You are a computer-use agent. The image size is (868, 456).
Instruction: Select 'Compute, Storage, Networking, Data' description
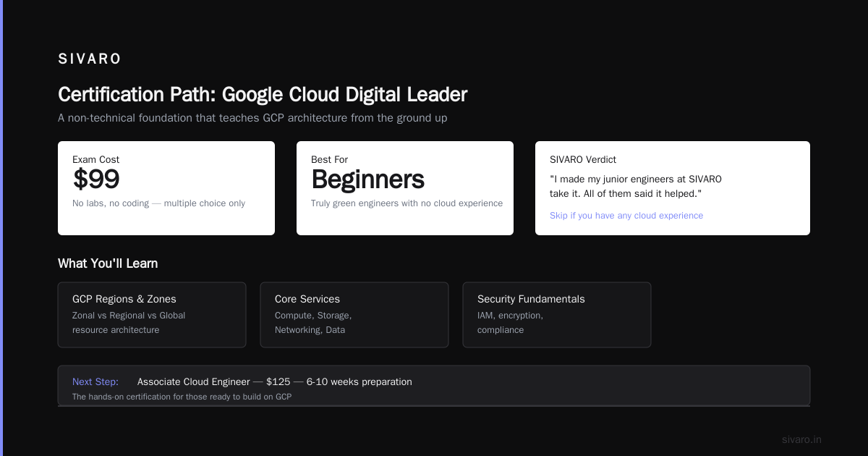point(313,323)
